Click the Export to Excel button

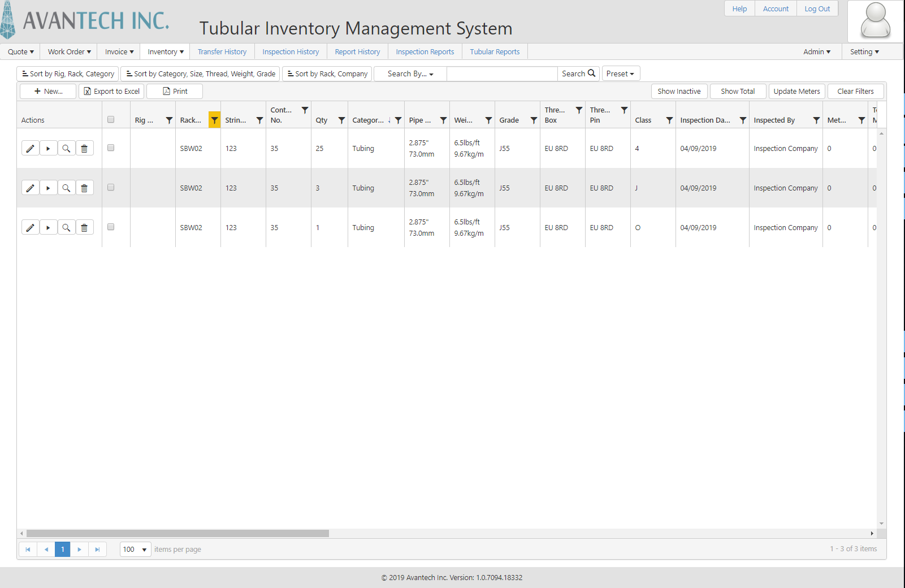click(111, 92)
